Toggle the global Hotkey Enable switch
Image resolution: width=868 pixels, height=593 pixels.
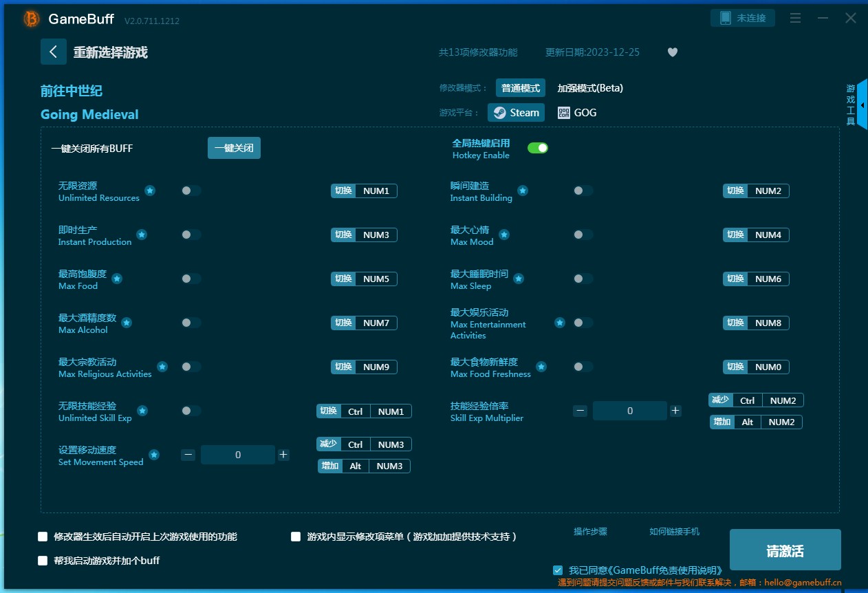(537, 148)
